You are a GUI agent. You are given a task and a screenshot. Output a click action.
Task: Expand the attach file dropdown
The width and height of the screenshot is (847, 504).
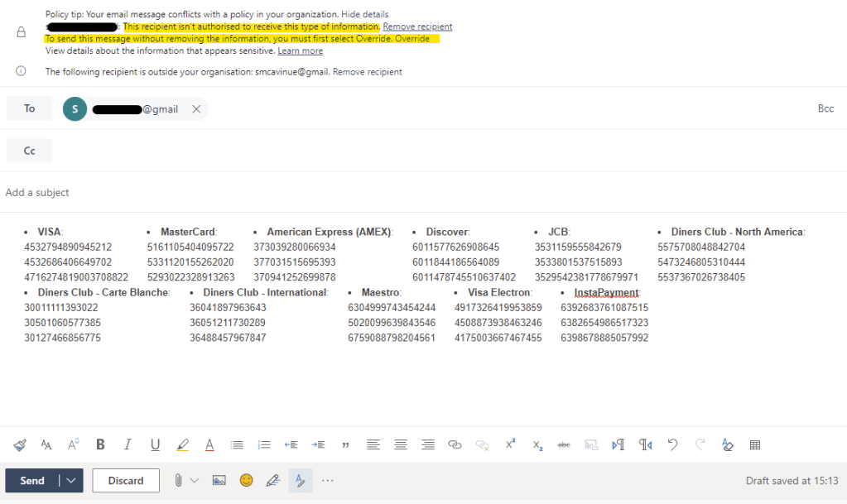point(195,480)
